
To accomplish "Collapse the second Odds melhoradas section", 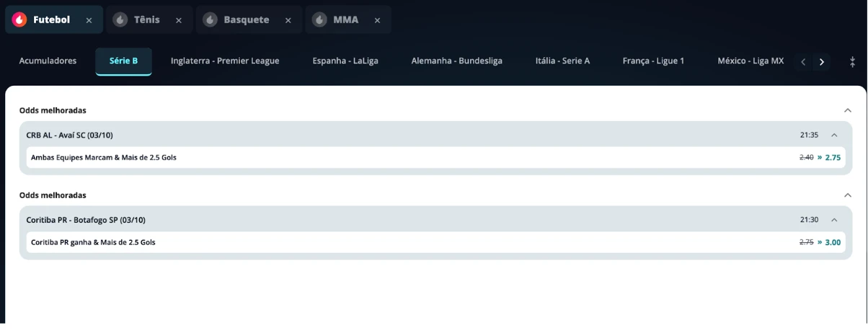I will tap(848, 195).
